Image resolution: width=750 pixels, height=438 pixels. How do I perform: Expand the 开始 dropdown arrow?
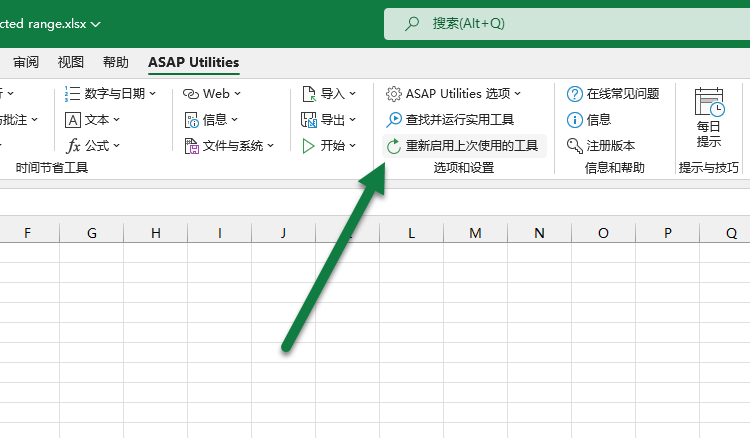(x=353, y=145)
